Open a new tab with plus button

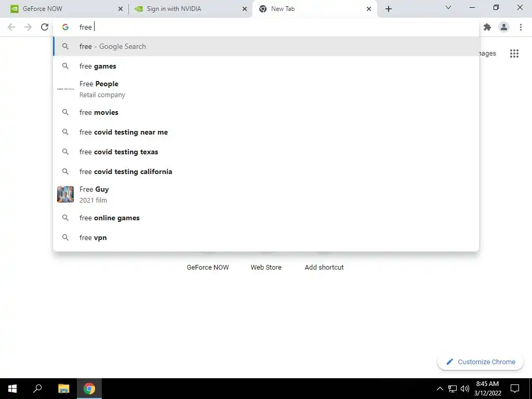click(389, 9)
